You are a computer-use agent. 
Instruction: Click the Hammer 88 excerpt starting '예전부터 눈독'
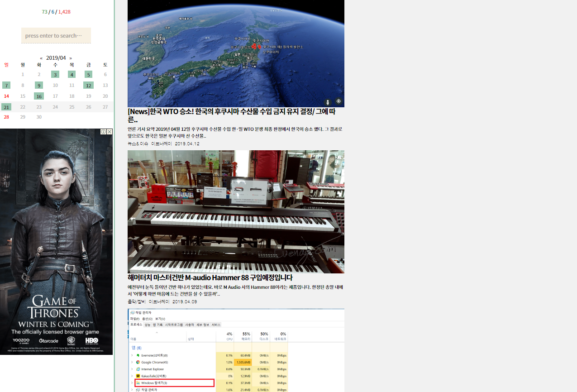(x=235, y=291)
